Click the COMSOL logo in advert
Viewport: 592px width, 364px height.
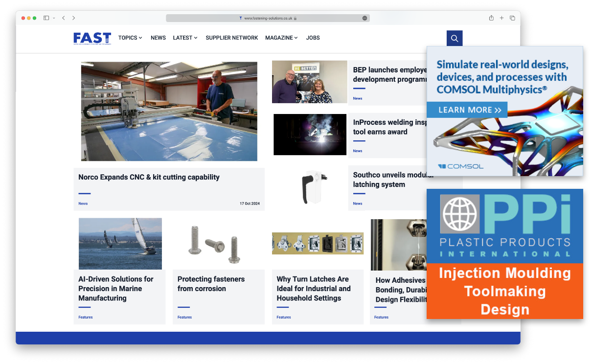coord(460,166)
